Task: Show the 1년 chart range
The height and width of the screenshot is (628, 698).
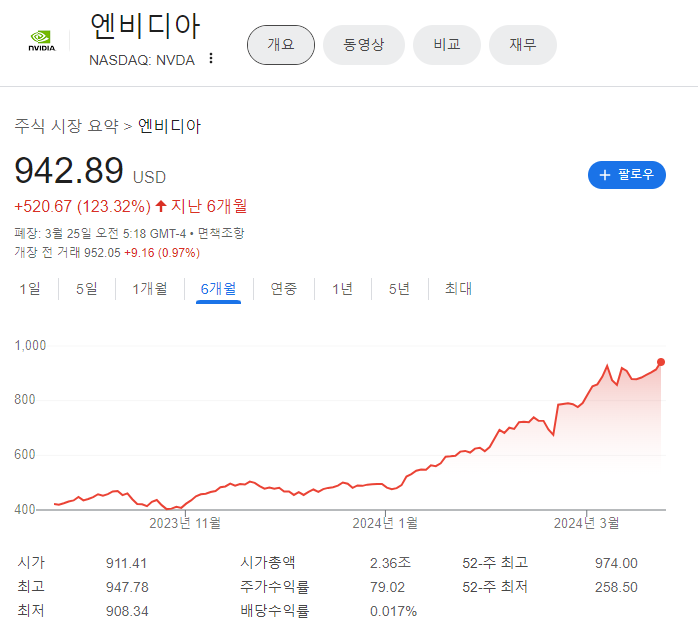Action: 343,289
